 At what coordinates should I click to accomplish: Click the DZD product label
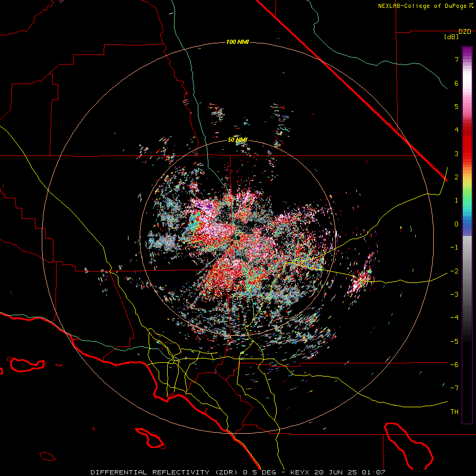(465, 32)
